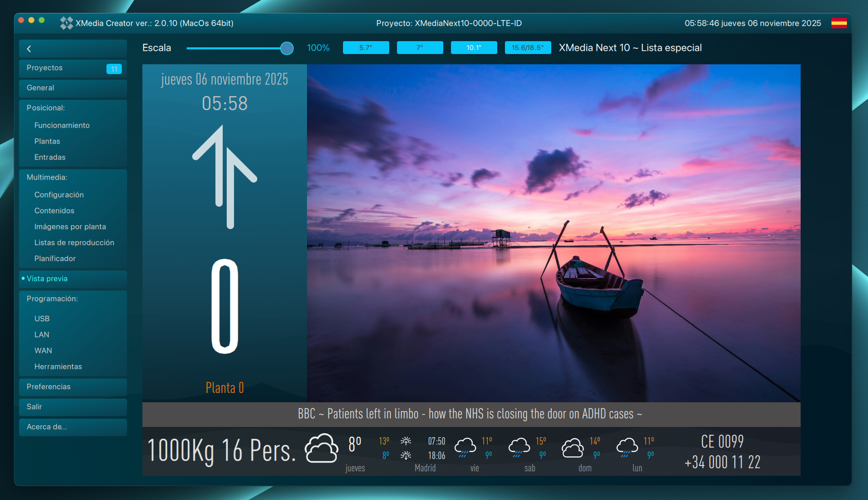
Task: Click the Spanish flag language icon
Action: (x=839, y=23)
